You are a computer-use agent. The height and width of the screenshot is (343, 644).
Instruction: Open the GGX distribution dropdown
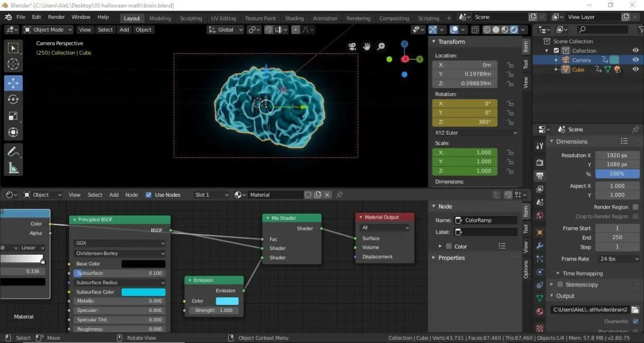pyautogui.click(x=120, y=243)
